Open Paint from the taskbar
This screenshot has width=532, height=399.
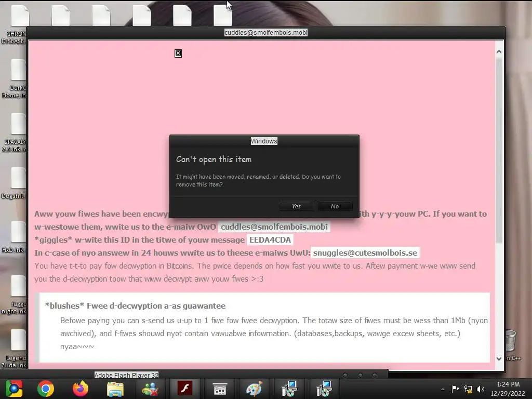tap(254, 389)
